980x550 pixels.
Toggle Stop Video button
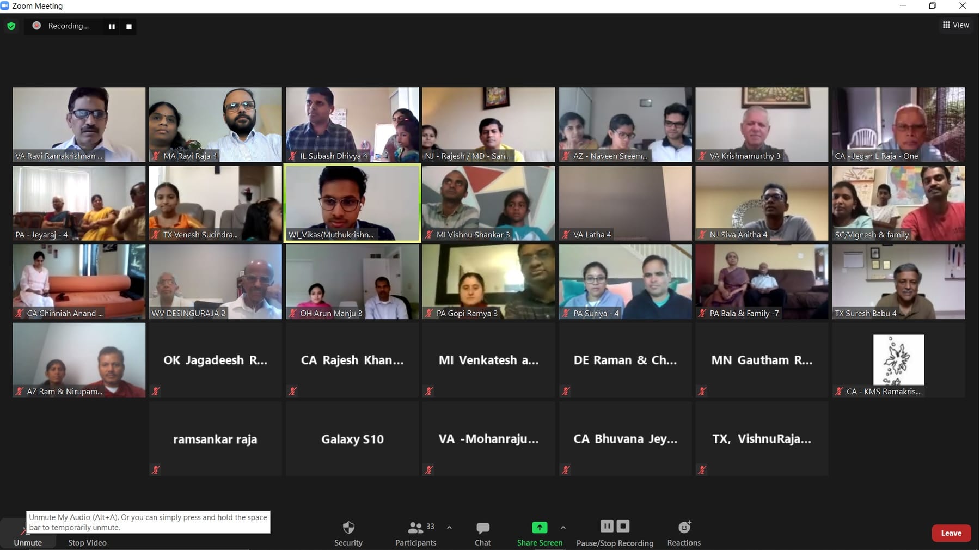point(87,542)
